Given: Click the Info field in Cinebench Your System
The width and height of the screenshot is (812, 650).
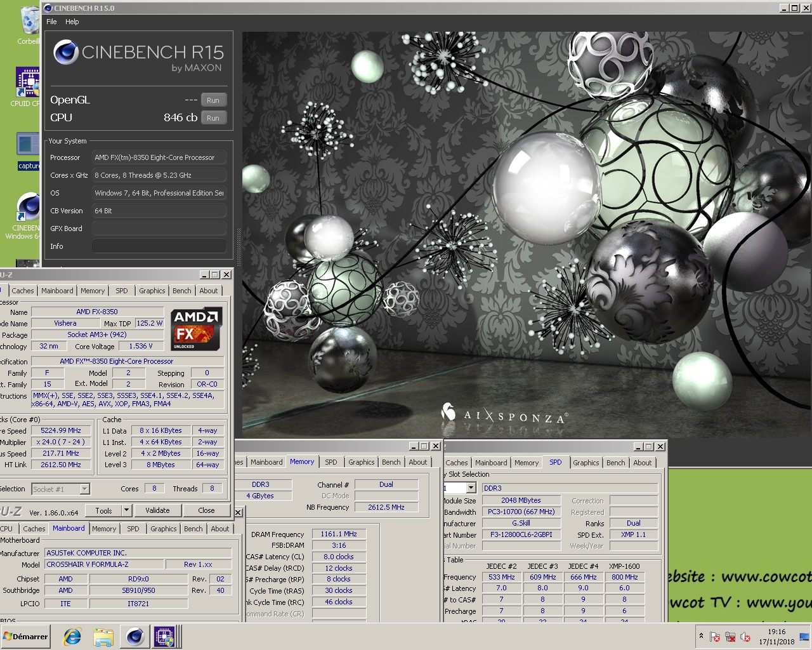Looking at the screenshot, I should point(159,246).
